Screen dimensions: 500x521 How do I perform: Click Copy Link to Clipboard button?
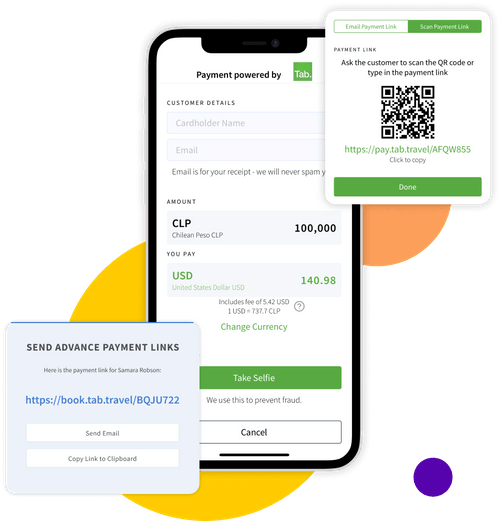click(102, 458)
